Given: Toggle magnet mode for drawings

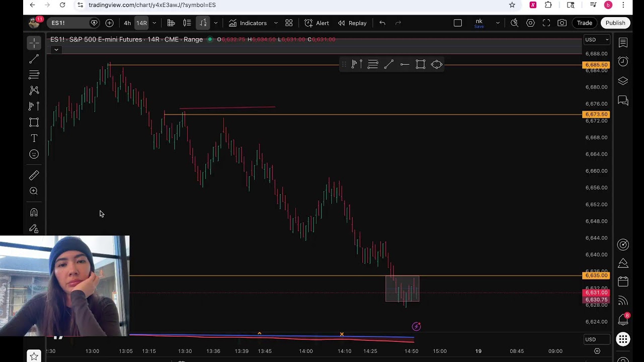Looking at the screenshot, I should pyautogui.click(x=34, y=213).
